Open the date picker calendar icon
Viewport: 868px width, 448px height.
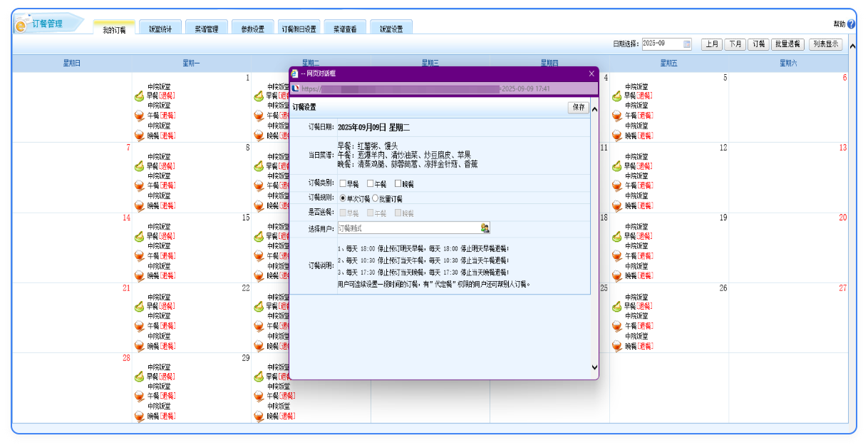(x=687, y=44)
